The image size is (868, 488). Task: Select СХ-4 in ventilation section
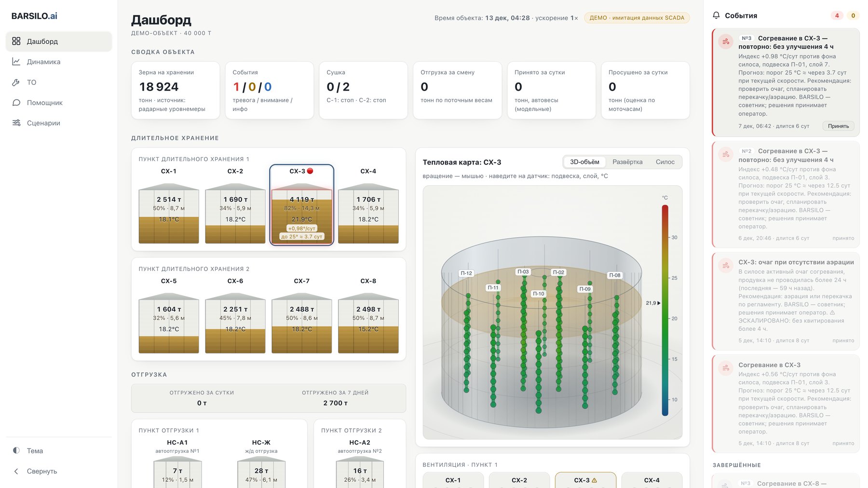[652, 480]
